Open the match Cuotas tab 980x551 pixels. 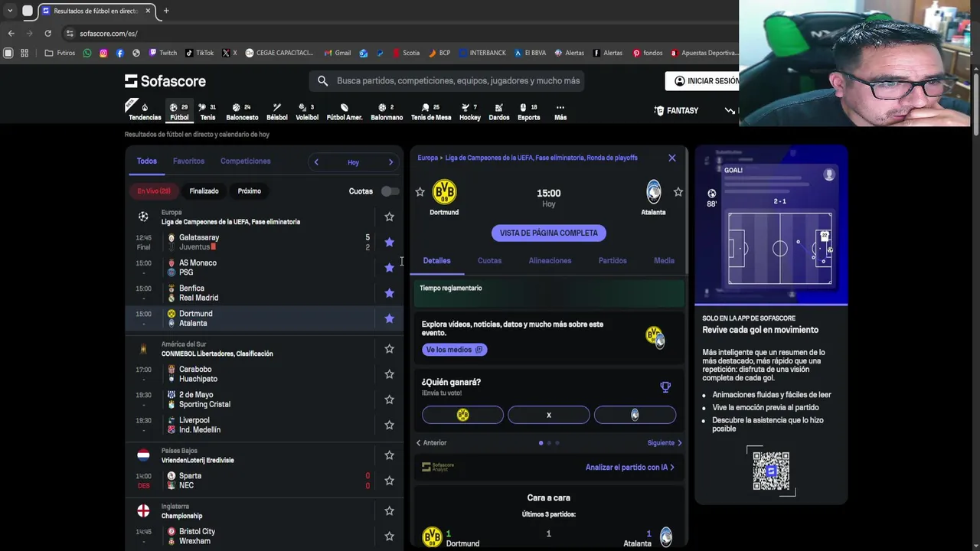pos(489,261)
